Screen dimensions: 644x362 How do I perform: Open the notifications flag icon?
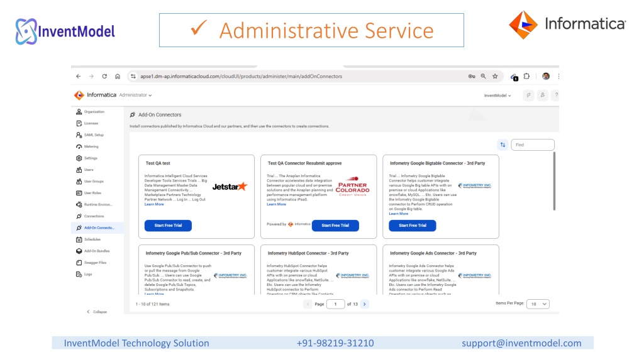pyautogui.click(x=528, y=96)
